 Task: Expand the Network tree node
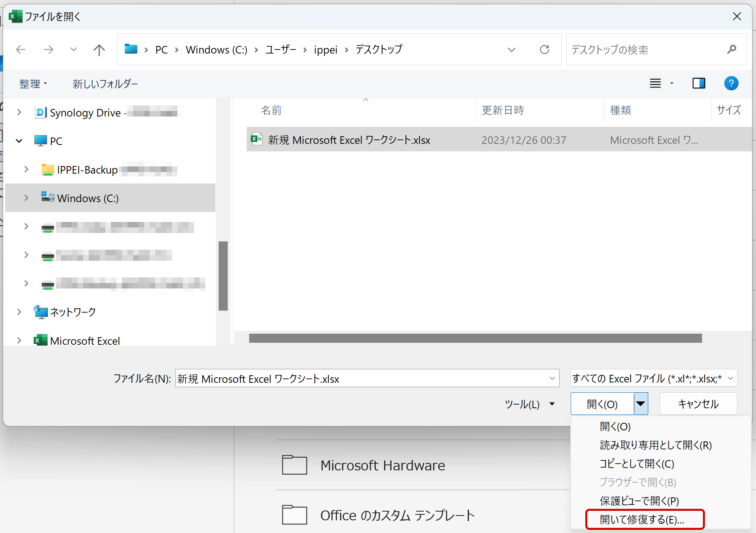coord(19,312)
